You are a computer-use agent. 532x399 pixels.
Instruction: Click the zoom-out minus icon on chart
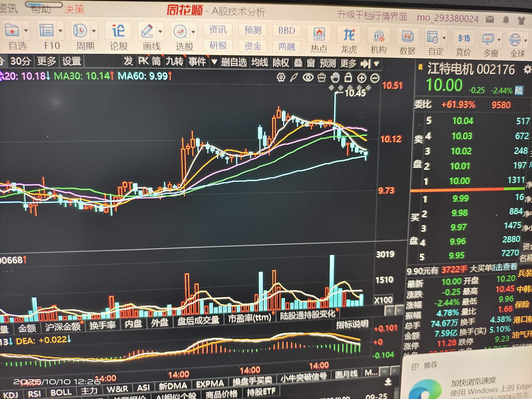point(375,78)
